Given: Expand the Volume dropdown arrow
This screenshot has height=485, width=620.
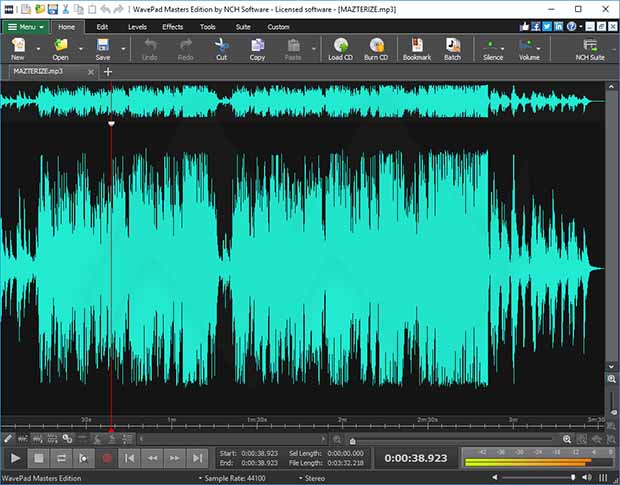Looking at the screenshot, I should coord(539,49).
